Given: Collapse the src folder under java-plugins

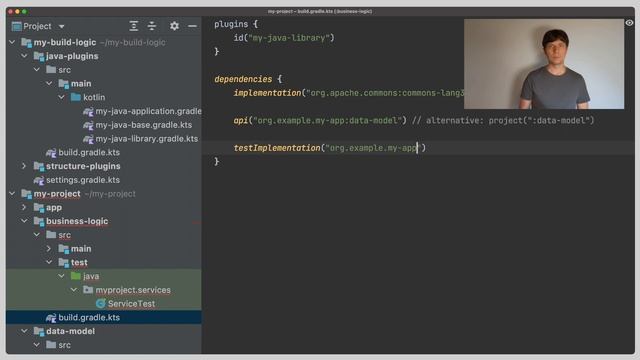Looking at the screenshot, I should 37,70.
